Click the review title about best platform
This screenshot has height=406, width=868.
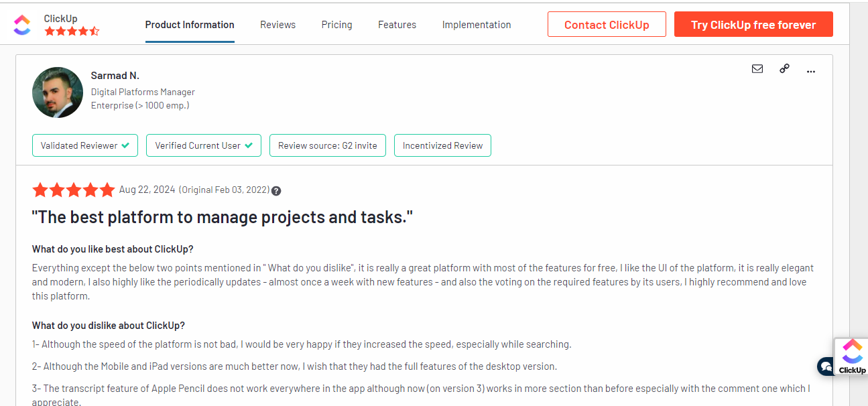click(223, 217)
